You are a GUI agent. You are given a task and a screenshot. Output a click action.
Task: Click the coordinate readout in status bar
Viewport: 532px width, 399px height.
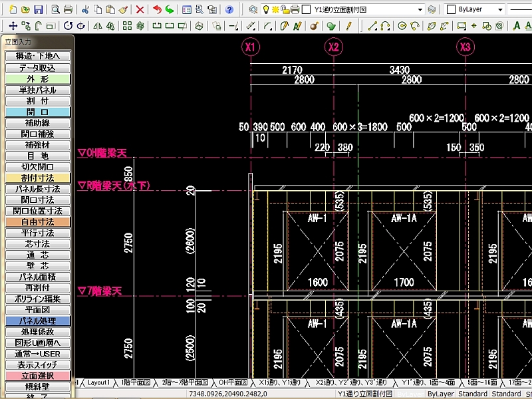(x=228, y=394)
